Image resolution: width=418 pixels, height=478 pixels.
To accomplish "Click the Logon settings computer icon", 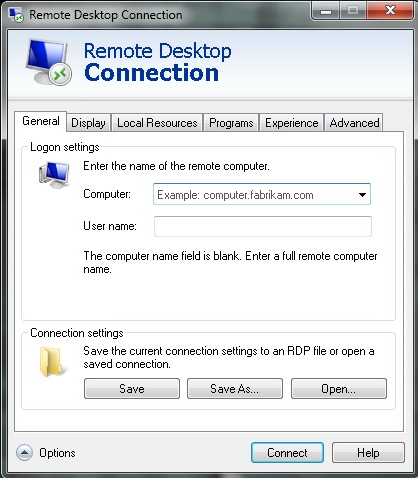I will [54, 175].
